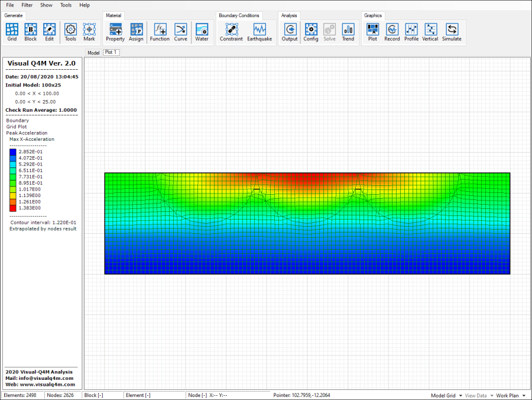The width and height of the screenshot is (532, 400).
Task: Click the 'Web: www.visualq4m.com' text
Action: [x=40, y=385]
